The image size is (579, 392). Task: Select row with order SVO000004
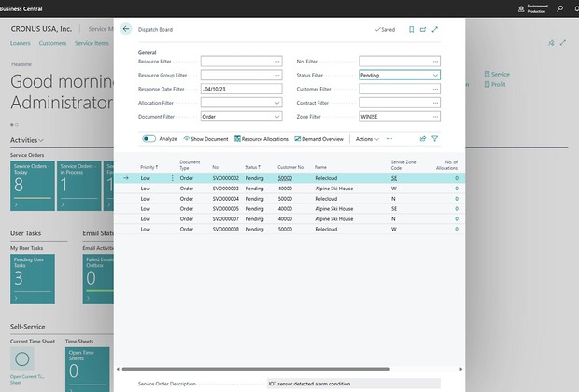point(289,199)
